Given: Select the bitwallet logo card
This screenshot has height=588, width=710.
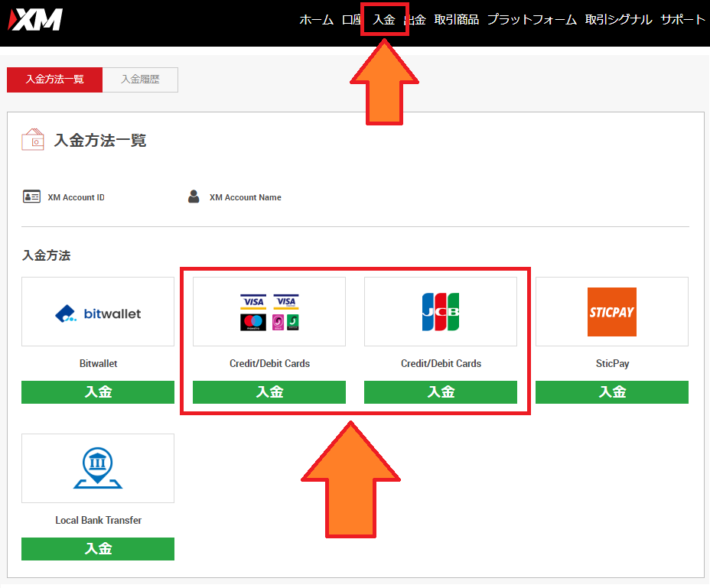Looking at the screenshot, I should (98, 312).
